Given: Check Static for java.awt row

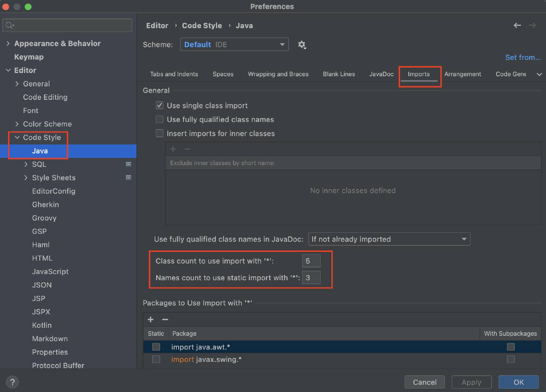Looking at the screenshot, I should coord(156,347).
